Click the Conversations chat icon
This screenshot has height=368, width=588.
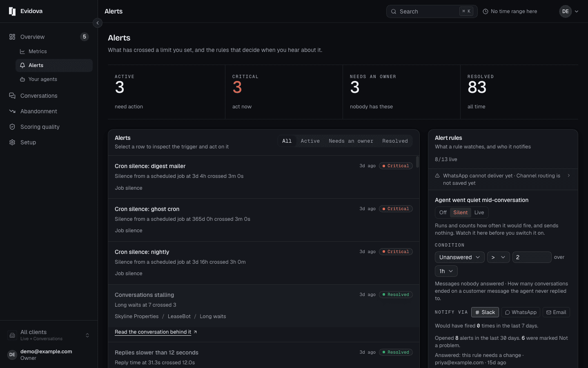click(12, 96)
